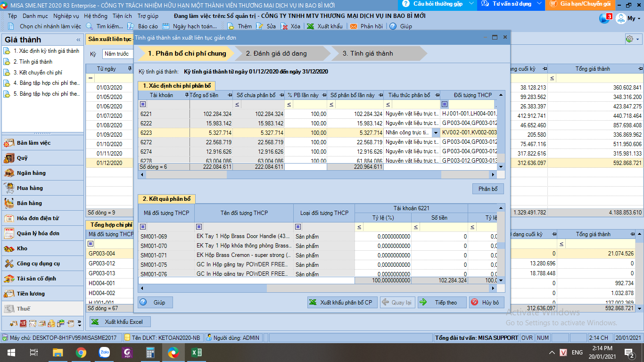
Task: Select 3. Kết chuyển chi phí in sidebar
Action: (38, 73)
